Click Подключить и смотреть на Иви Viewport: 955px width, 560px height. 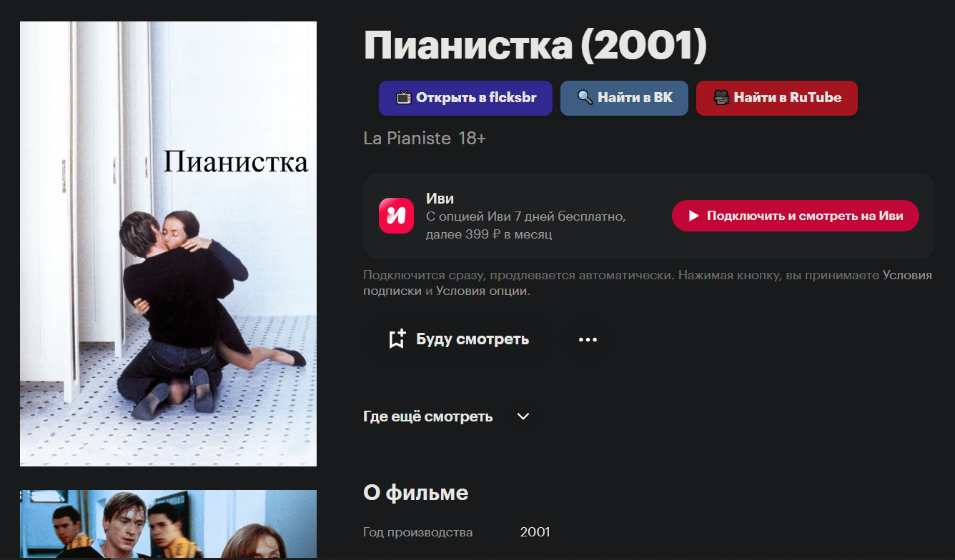796,216
